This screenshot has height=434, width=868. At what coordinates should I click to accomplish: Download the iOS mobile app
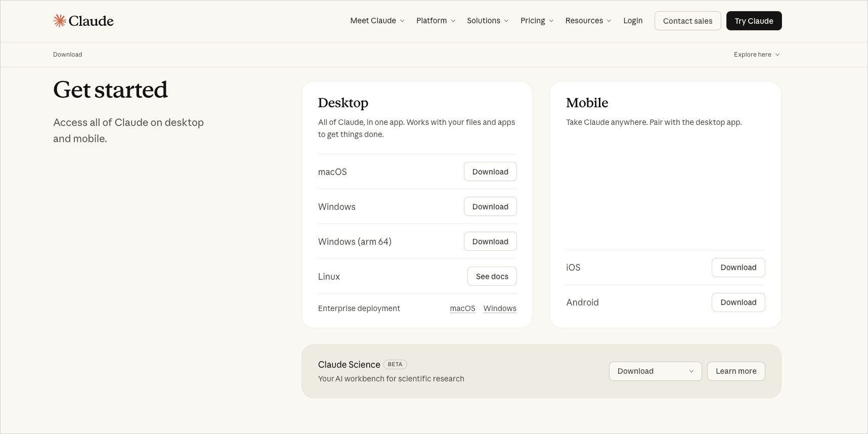tap(739, 268)
